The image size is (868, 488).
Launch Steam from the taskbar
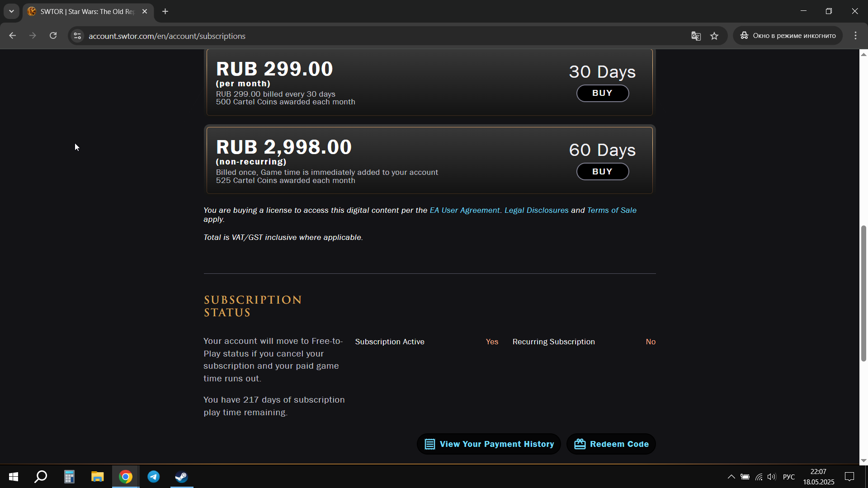click(x=182, y=477)
